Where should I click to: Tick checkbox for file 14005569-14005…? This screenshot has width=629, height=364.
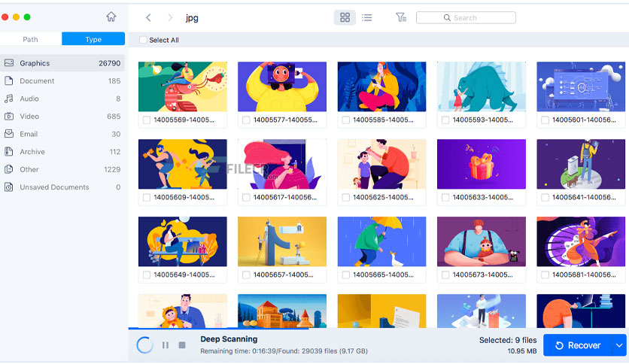tap(147, 120)
